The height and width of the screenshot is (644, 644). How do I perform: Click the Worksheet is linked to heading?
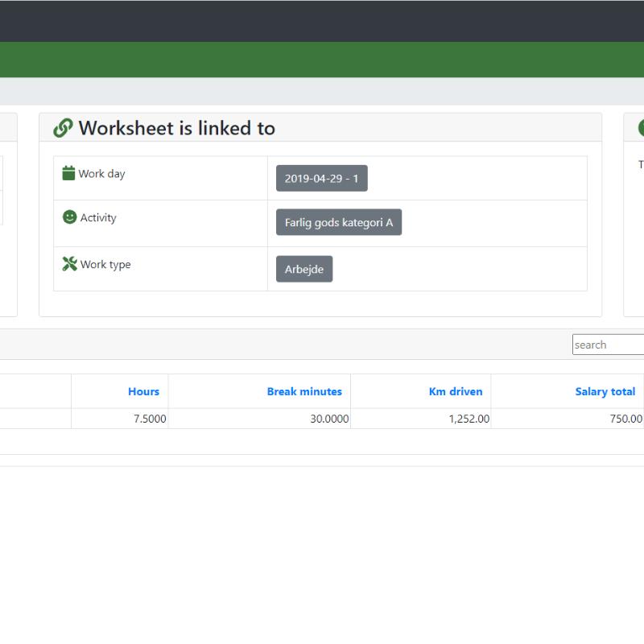[176, 128]
